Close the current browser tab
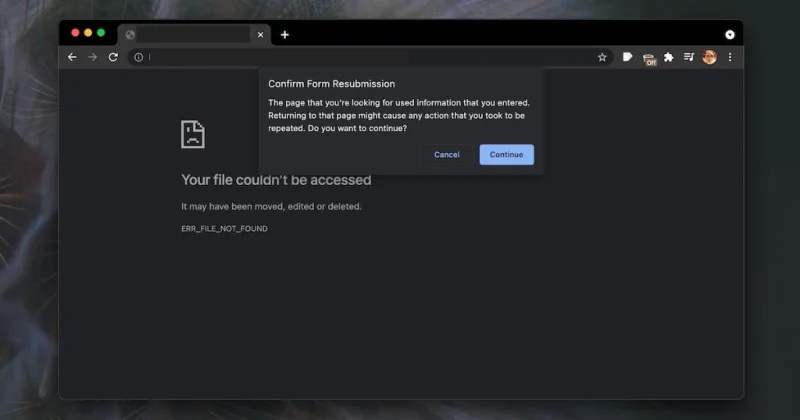This screenshot has height=420, width=800. (x=260, y=35)
